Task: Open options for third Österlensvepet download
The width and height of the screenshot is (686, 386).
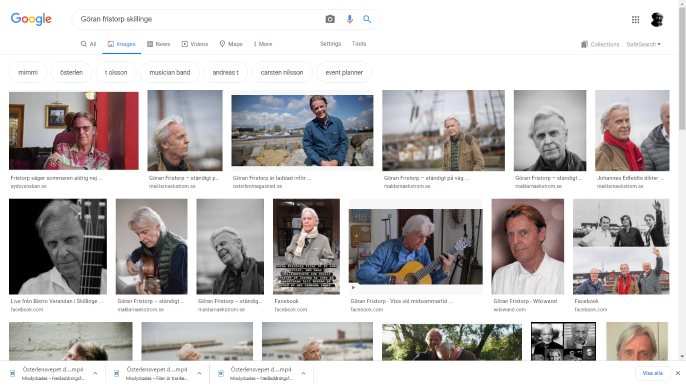Action: [303, 373]
